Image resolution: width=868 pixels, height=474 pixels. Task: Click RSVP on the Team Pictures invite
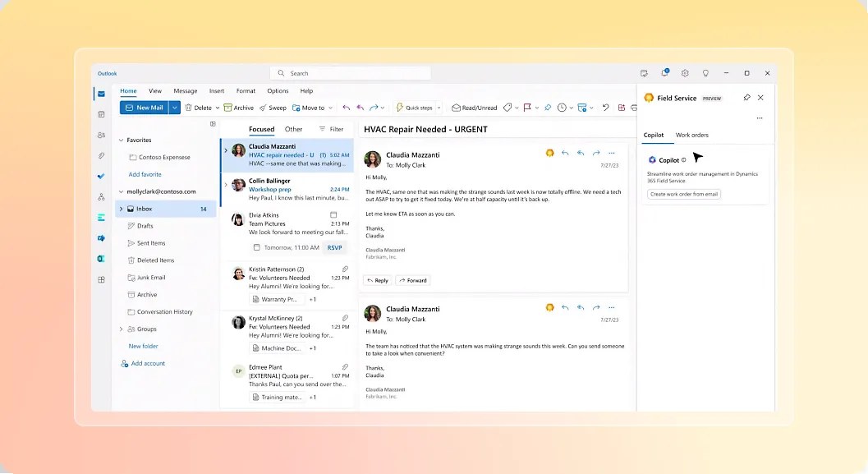tap(334, 247)
